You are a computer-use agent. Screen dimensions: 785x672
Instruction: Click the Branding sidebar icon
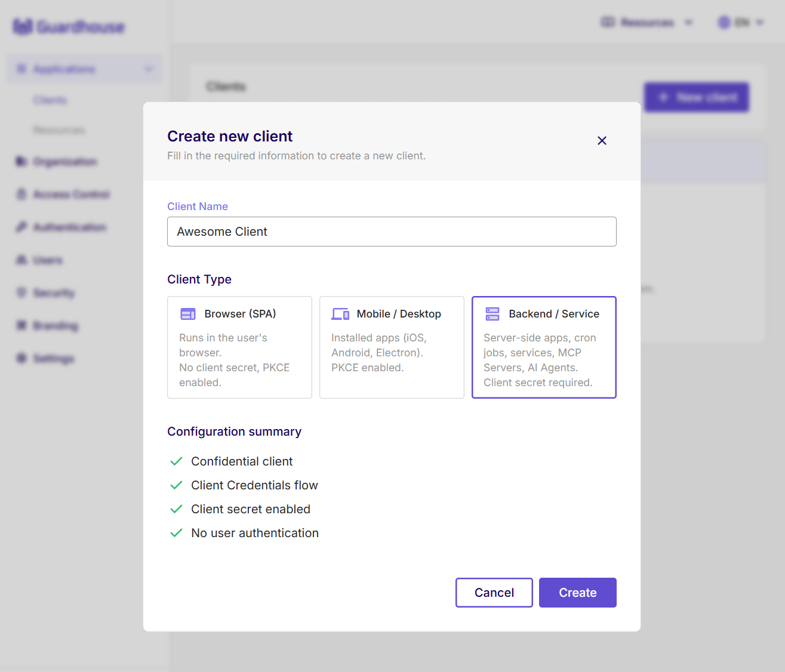[21, 325]
